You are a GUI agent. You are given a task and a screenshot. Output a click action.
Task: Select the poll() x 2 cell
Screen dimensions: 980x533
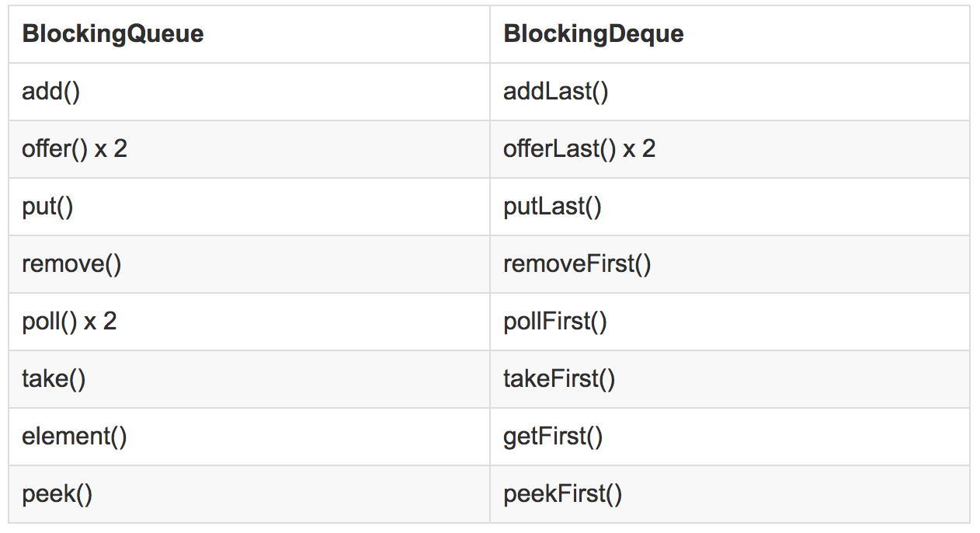[249, 322]
